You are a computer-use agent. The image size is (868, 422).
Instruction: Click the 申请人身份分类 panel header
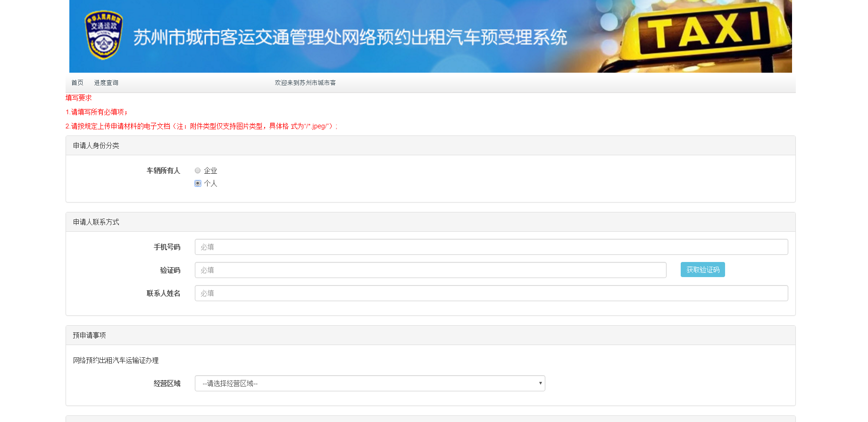(96, 145)
